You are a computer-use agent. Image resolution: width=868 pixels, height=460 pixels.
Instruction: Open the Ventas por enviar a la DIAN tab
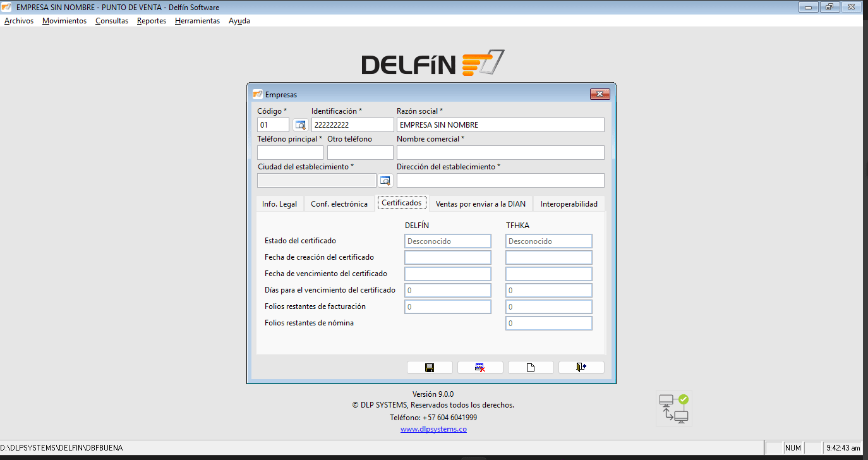[481, 203]
